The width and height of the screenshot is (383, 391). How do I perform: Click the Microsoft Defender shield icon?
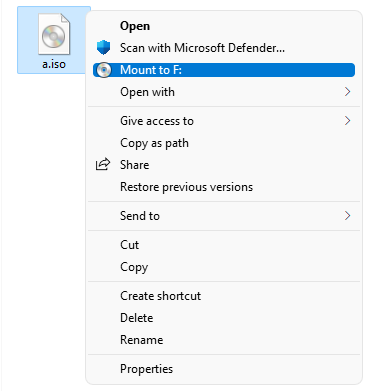coord(103,48)
